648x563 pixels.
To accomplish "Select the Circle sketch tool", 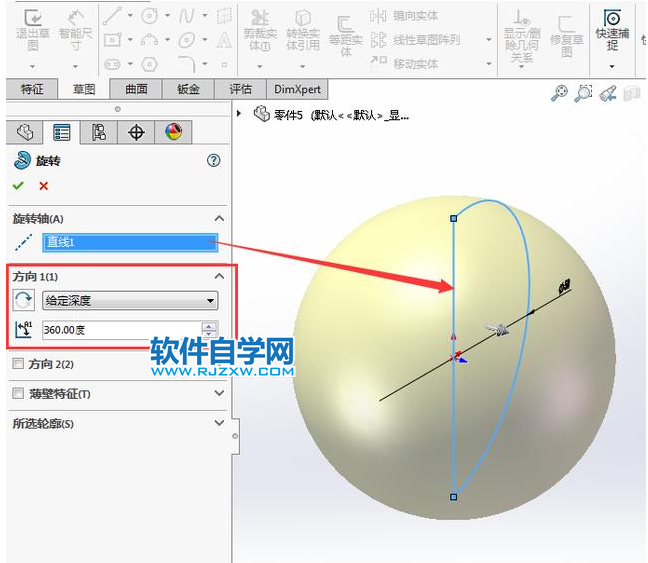I will (x=150, y=16).
